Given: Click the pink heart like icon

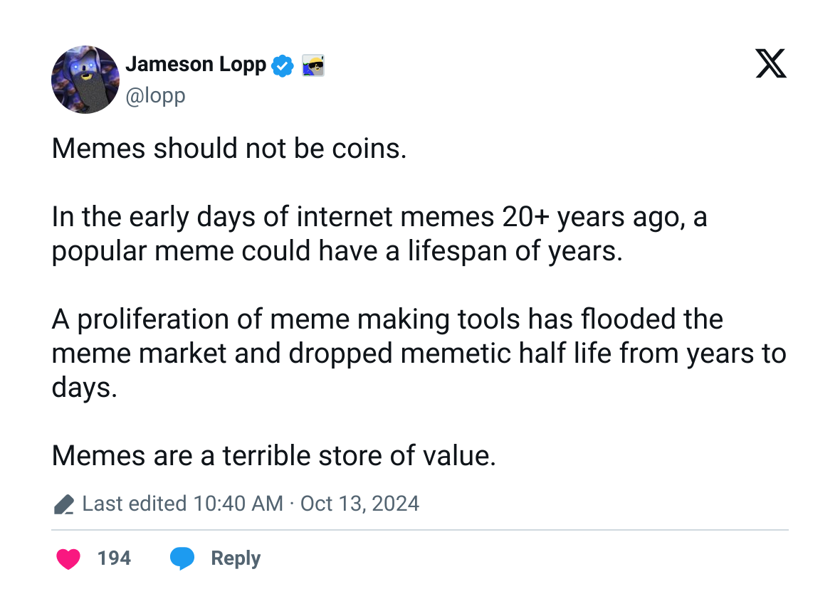Looking at the screenshot, I should (x=68, y=558).
